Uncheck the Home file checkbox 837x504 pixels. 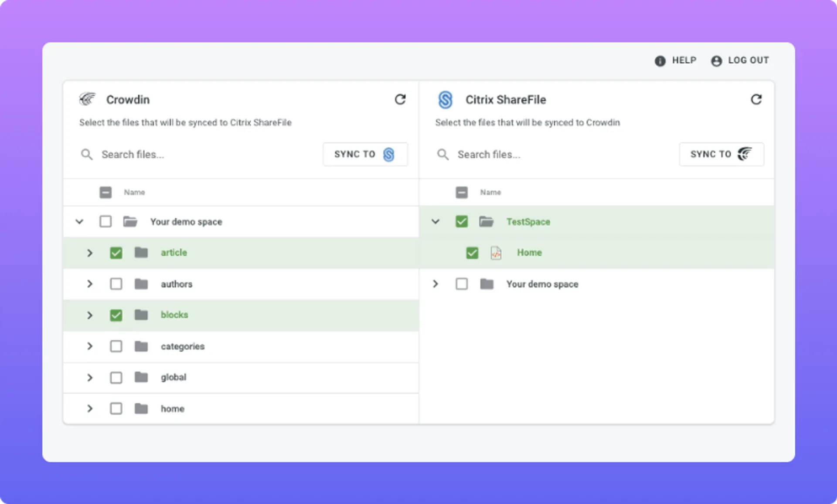pos(472,253)
